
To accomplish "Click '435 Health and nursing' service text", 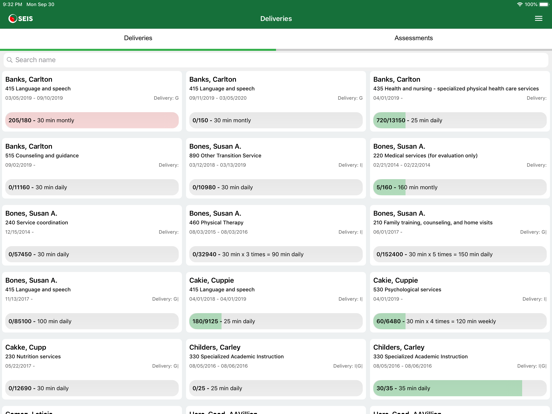I will point(456,89).
